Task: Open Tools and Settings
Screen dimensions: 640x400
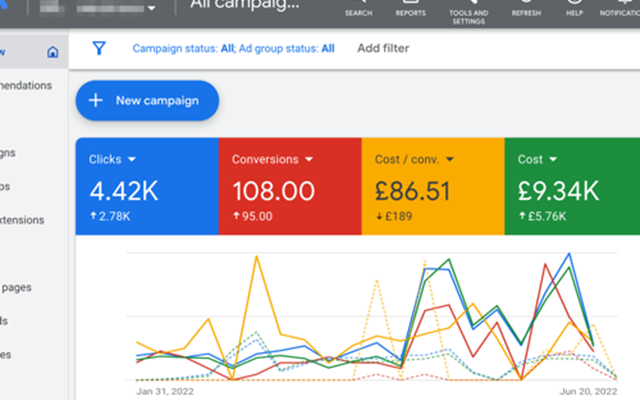Action: tap(469, 12)
